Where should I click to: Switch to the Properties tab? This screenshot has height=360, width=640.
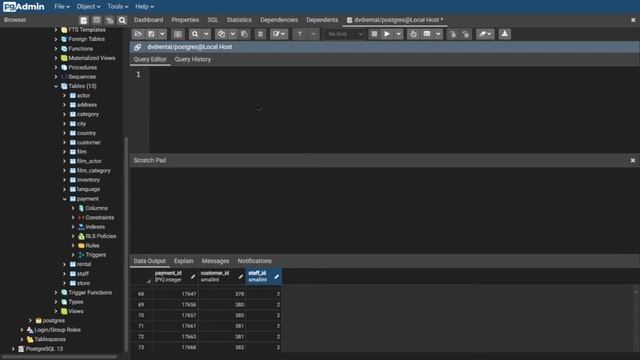point(185,20)
